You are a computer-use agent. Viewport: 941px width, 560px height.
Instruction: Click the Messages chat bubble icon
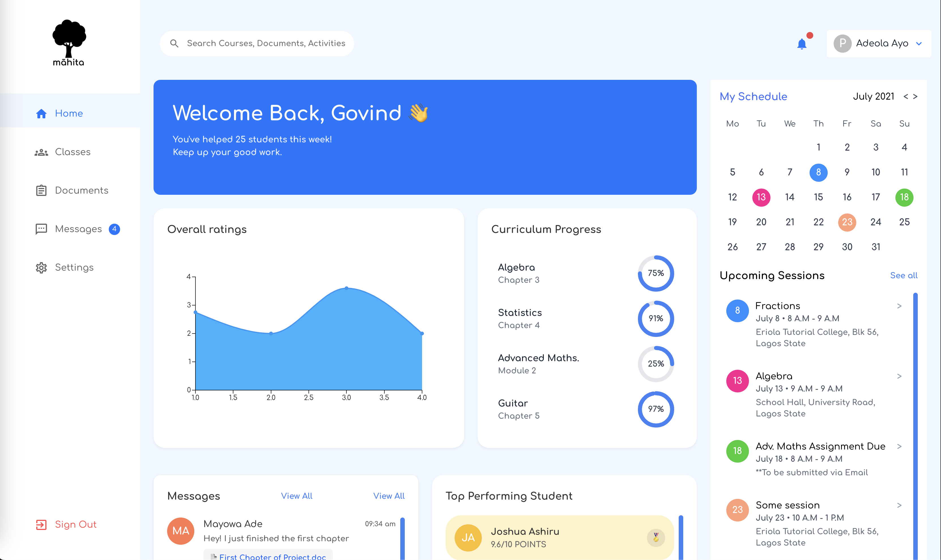[41, 229]
